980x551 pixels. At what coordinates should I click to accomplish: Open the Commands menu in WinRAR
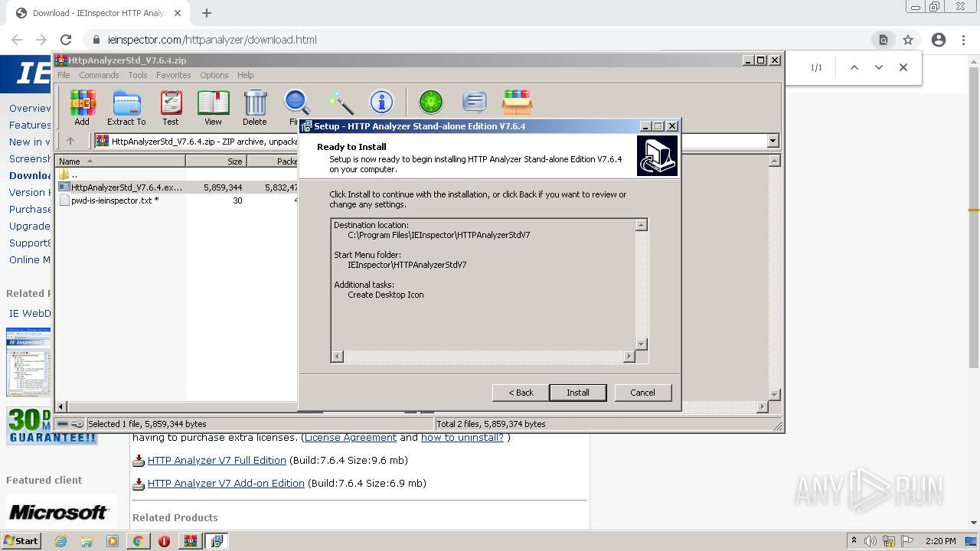[x=99, y=75]
